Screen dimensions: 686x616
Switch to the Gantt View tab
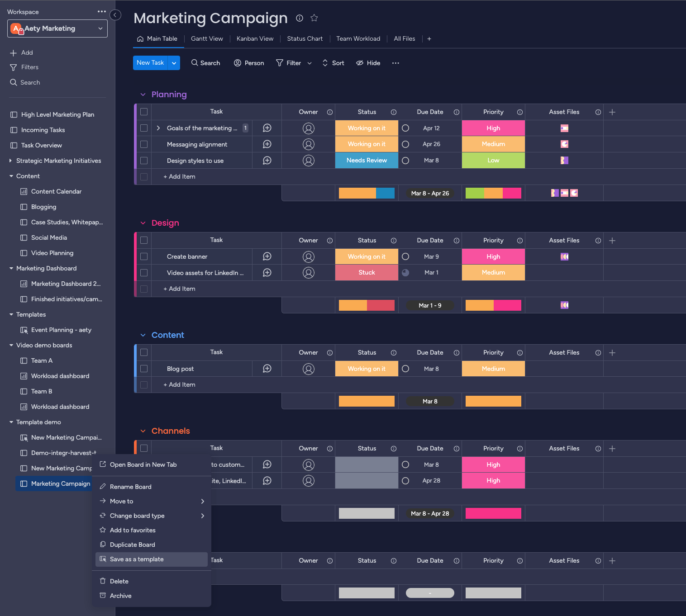click(207, 39)
